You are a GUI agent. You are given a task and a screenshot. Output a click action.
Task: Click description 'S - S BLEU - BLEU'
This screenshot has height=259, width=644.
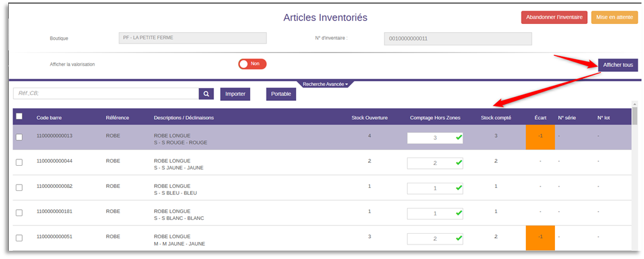[176, 193]
